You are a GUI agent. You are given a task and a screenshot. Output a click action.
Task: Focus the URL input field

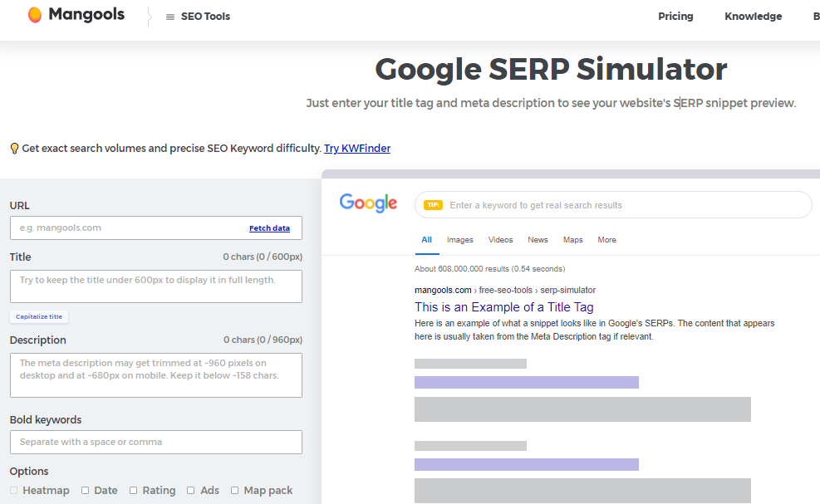156,228
